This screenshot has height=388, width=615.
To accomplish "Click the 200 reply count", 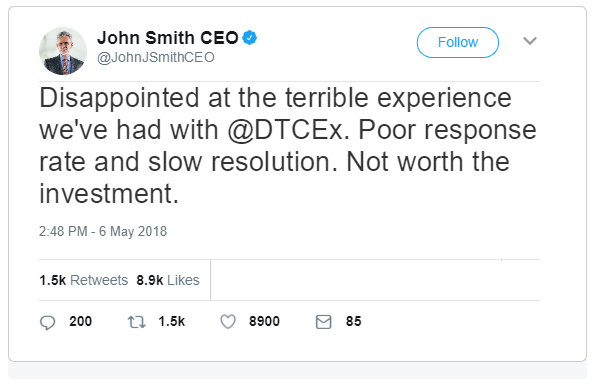I will tap(80, 321).
